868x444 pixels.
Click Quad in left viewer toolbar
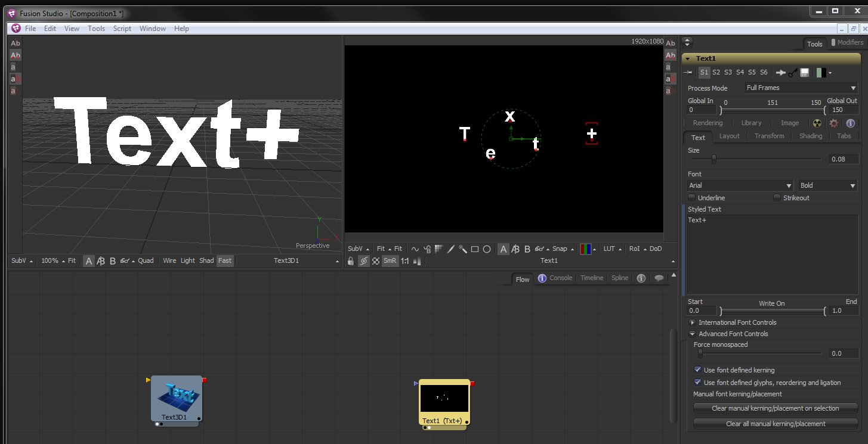[146, 260]
